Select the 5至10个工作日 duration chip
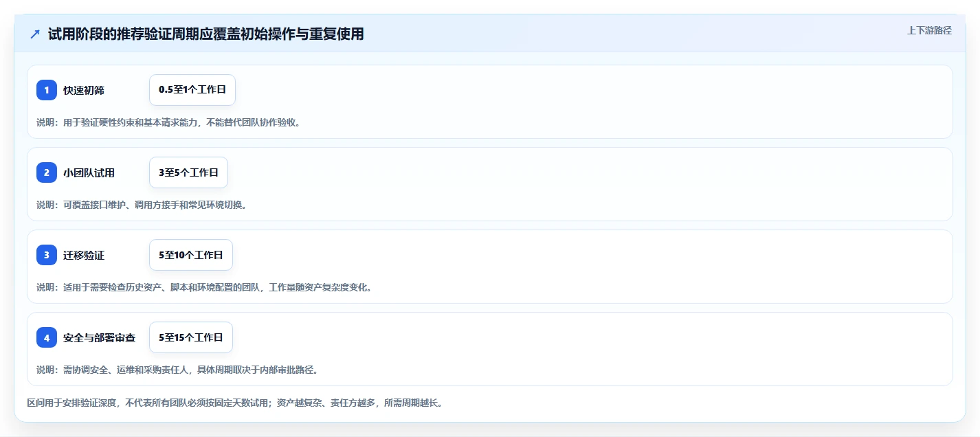The width and height of the screenshot is (980, 437). 191,255
